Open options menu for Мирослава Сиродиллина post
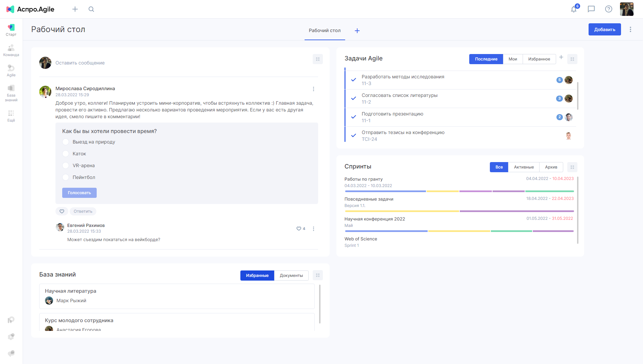Screen dimensions: 643x364 click(313, 89)
